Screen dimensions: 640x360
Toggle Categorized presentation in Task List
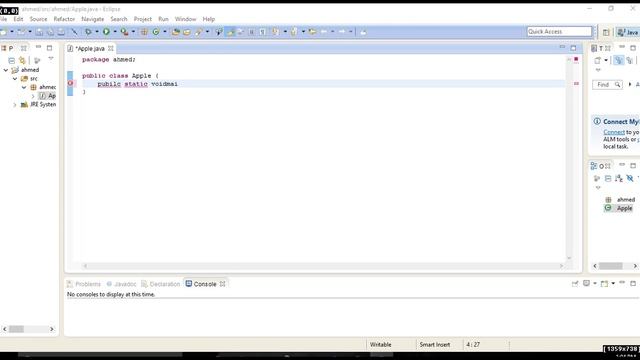pos(618,60)
